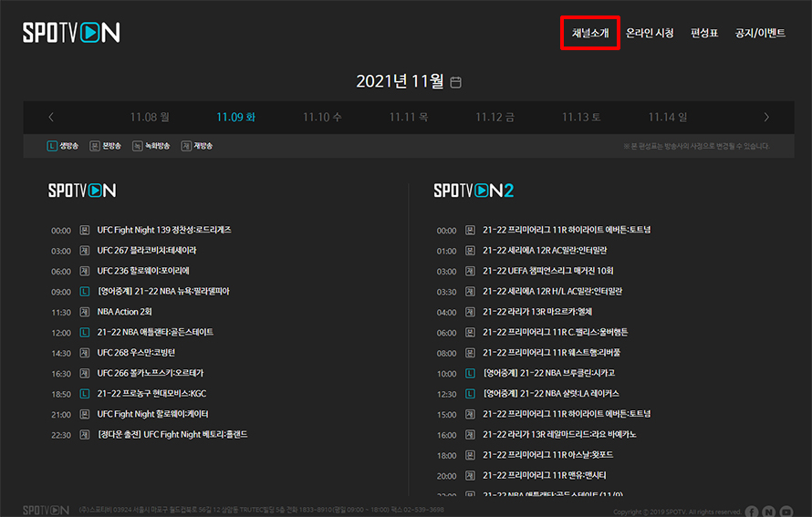This screenshot has height=517, width=812.
Task: Click the 생방송 live legend icon
Action: [x=52, y=146]
